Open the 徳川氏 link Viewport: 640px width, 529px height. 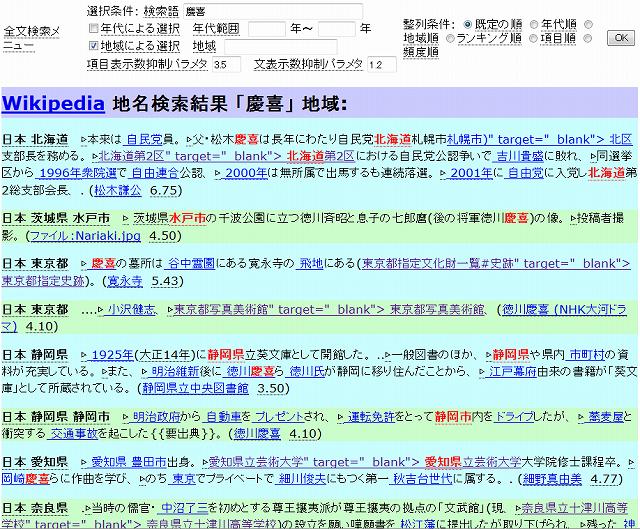(x=307, y=371)
